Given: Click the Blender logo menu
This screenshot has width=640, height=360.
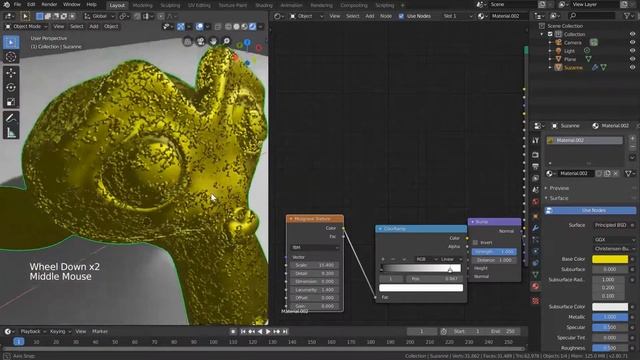Looking at the screenshot, I should pyautogui.click(x=7, y=4).
